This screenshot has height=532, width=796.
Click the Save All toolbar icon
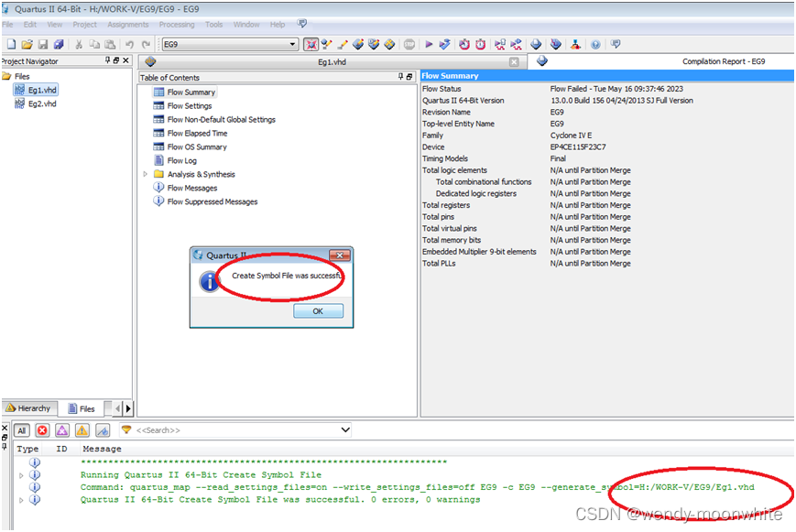[59, 45]
